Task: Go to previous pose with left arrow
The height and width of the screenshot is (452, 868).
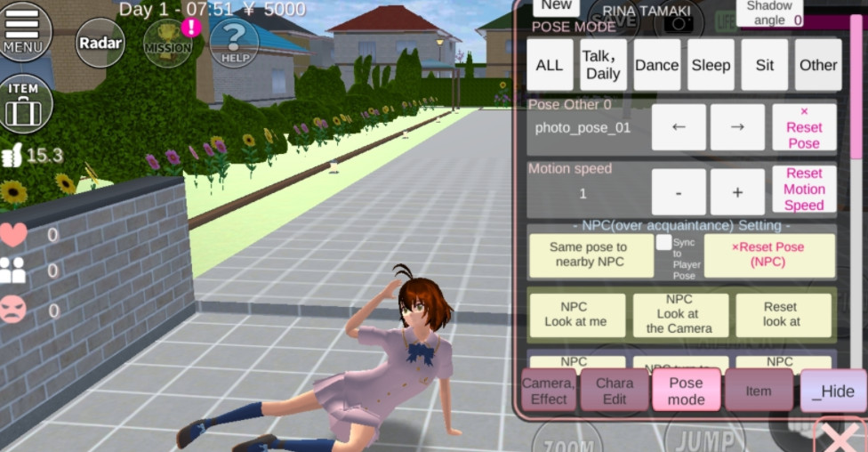Action: tap(679, 127)
